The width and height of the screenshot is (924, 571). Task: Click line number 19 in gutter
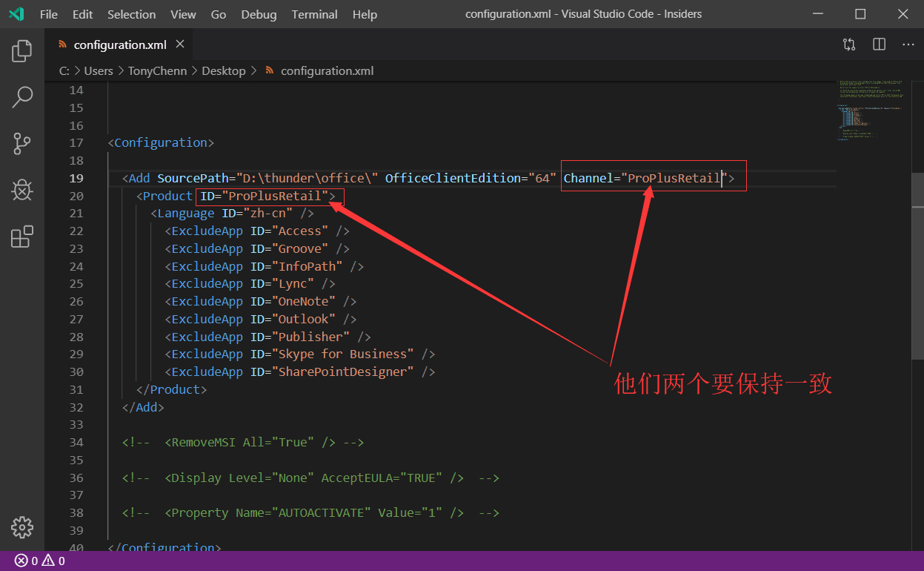click(76, 179)
